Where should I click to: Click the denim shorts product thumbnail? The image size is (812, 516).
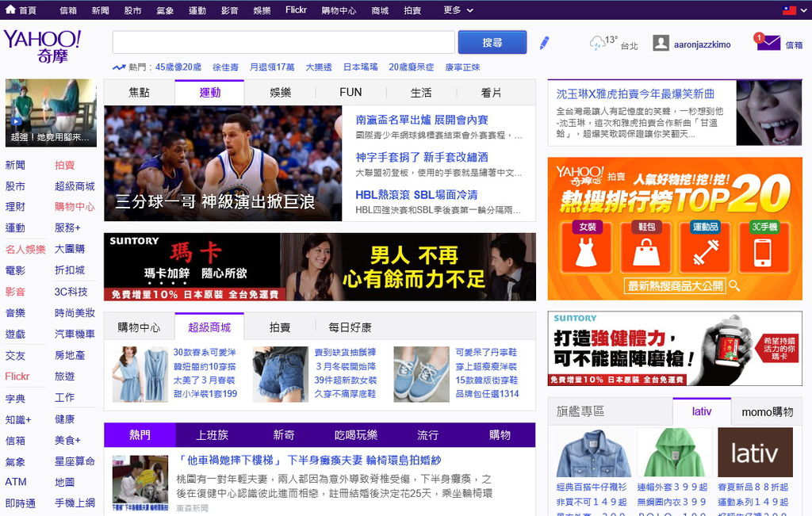point(280,373)
